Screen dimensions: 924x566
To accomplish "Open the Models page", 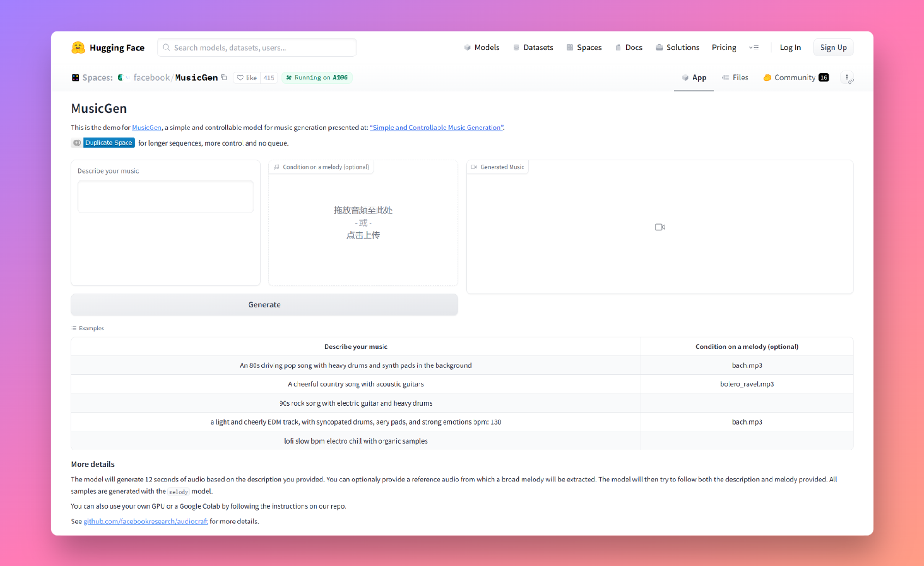I will [x=482, y=48].
